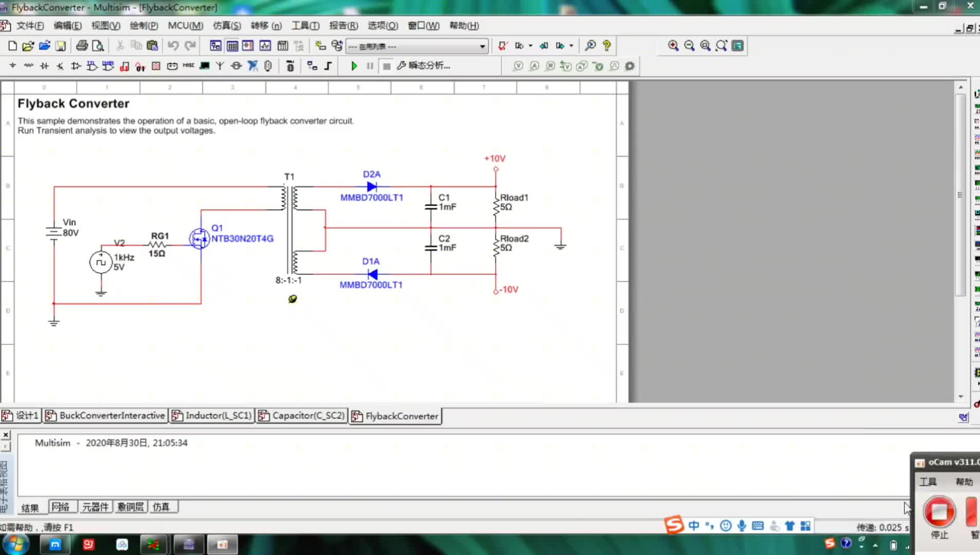Image resolution: width=980 pixels, height=555 pixels.
Task: Switch to the Capacitor(C_SC2) tab
Action: click(302, 415)
